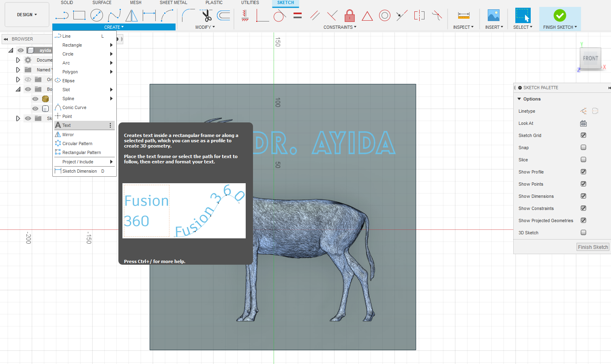Click the Fillet tool in Modify
The height and width of the screenshot is (364, 611).
(188, 16)
